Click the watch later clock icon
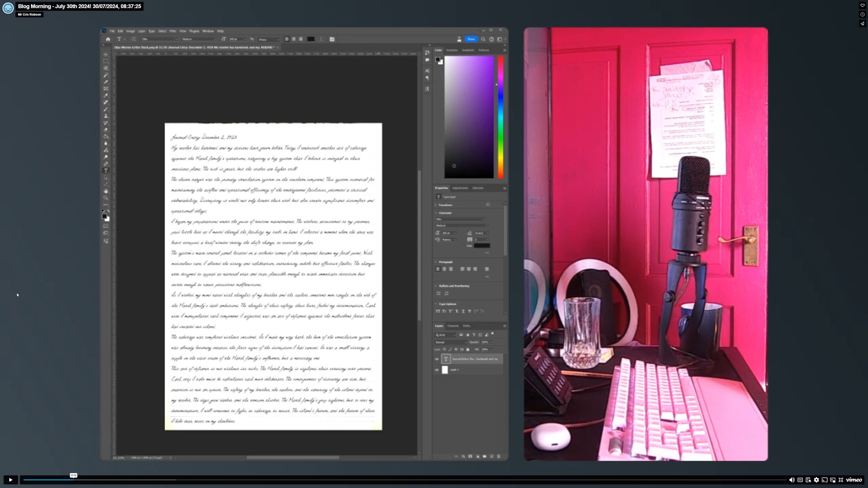Screen dimensions: 868x488 click(862, 14)
